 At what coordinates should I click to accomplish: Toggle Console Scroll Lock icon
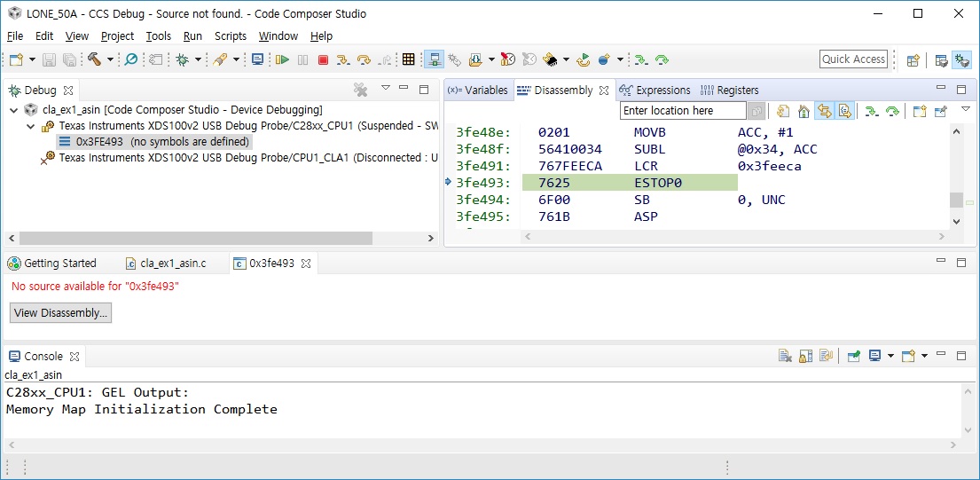click(805, 356)
